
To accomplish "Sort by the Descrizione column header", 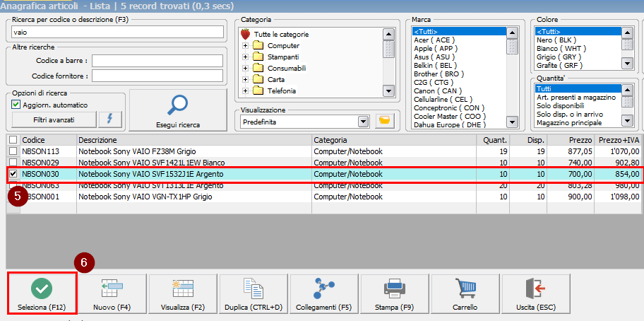I will [x=194, y=139].
